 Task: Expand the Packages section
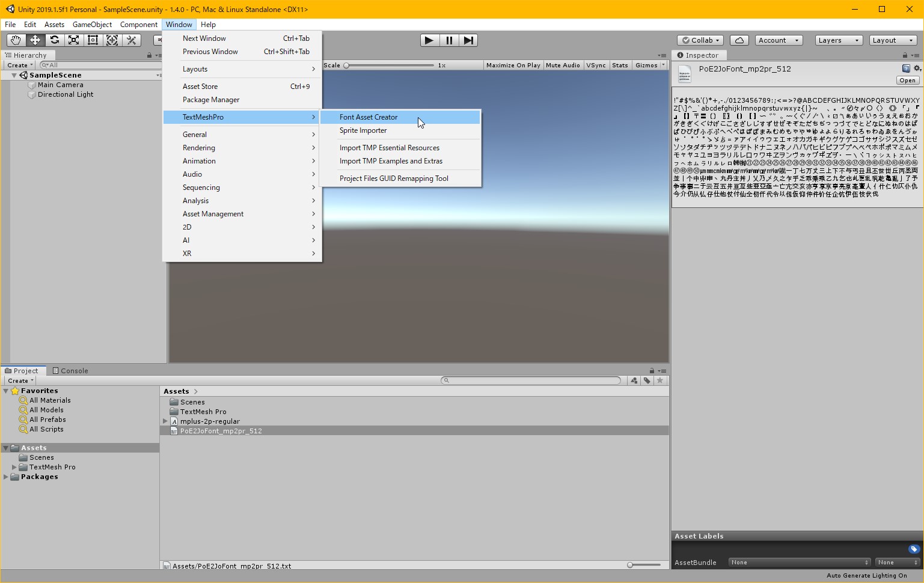pyautogui.click(x=6, y=477)
